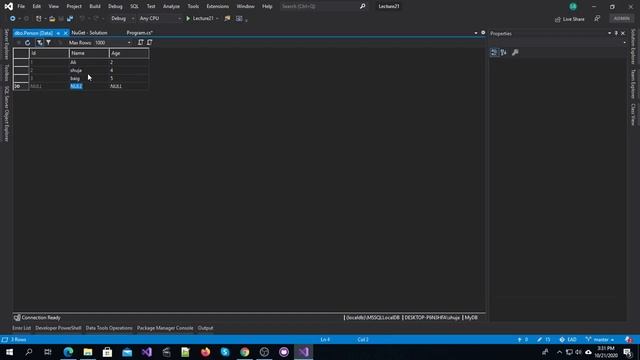Switch to the NuGet - Solution tab
Screen dimensions: 640x360
(x=89, y=33)
